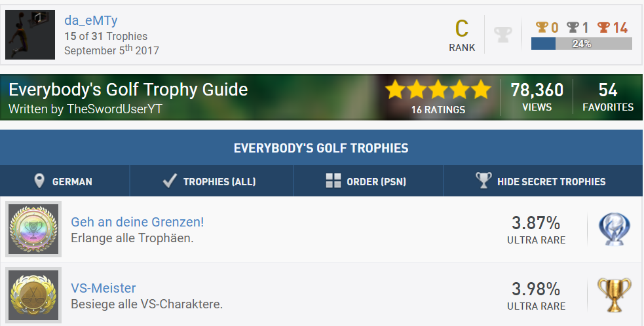The height and width of the screenshot is (326, 644).
Task: Click the silver trophy count icon
Action: pyautogui.click(x=573, y=27)
